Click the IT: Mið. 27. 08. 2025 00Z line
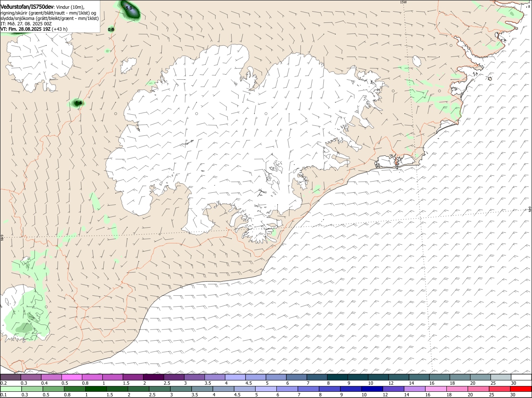This screenshot has height=398, width=532. (x=26, y=24)
